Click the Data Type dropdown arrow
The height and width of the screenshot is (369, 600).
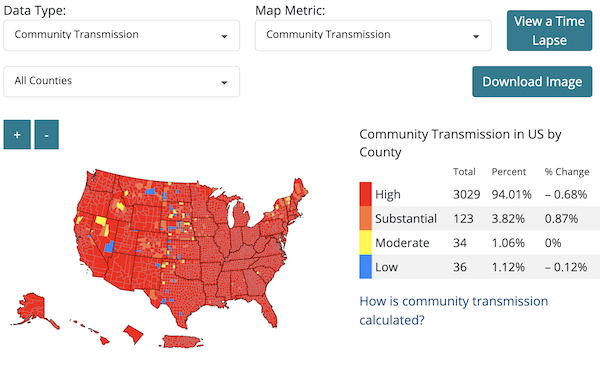pyautogui.click(x=224, y=36)
